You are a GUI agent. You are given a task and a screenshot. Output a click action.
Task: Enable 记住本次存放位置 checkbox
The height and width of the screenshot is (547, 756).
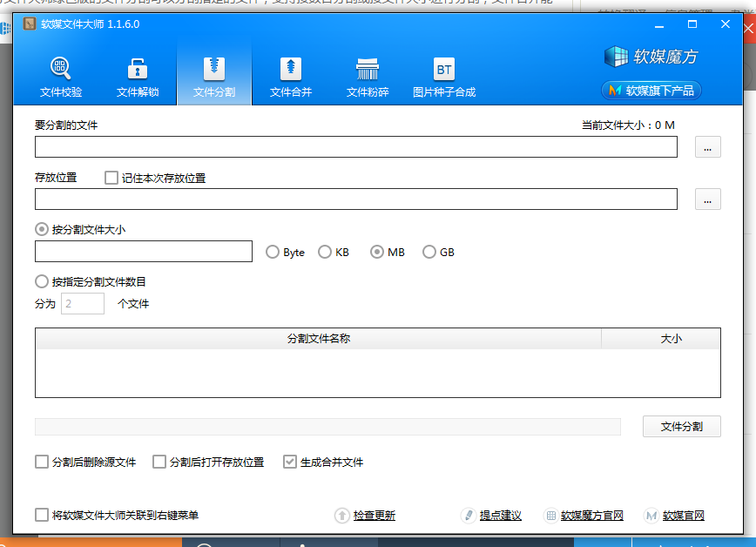pyautogui.click(x=111, y=178)
